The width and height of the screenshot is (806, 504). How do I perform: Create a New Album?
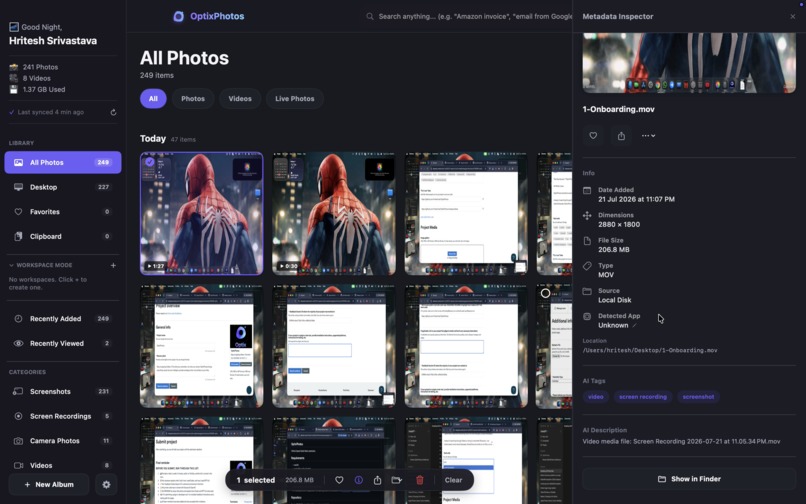pos(49,484)
